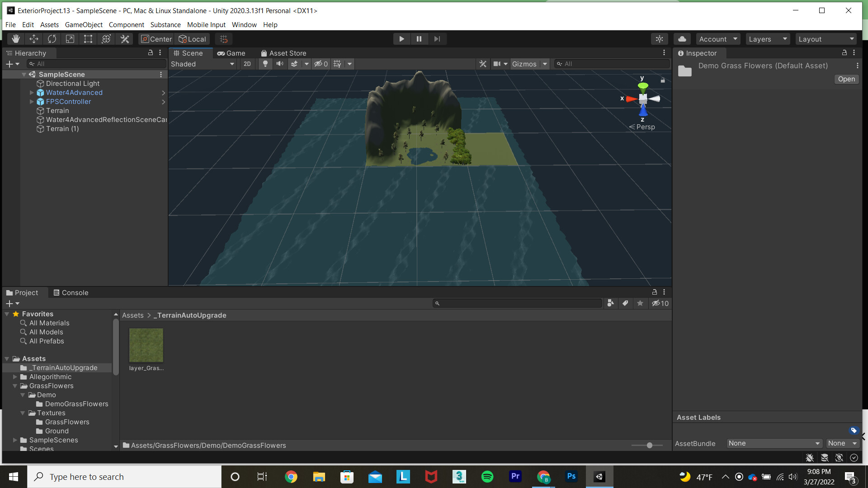Open the GameObject menu
This screenshot has width=868, height=488.
coord(83,24)
